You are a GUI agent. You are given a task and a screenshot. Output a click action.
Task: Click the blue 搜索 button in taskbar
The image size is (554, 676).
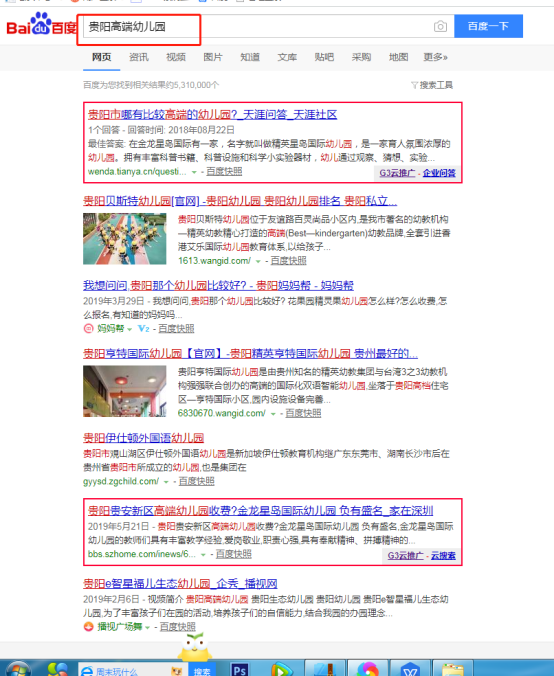(x=202, y=670)
